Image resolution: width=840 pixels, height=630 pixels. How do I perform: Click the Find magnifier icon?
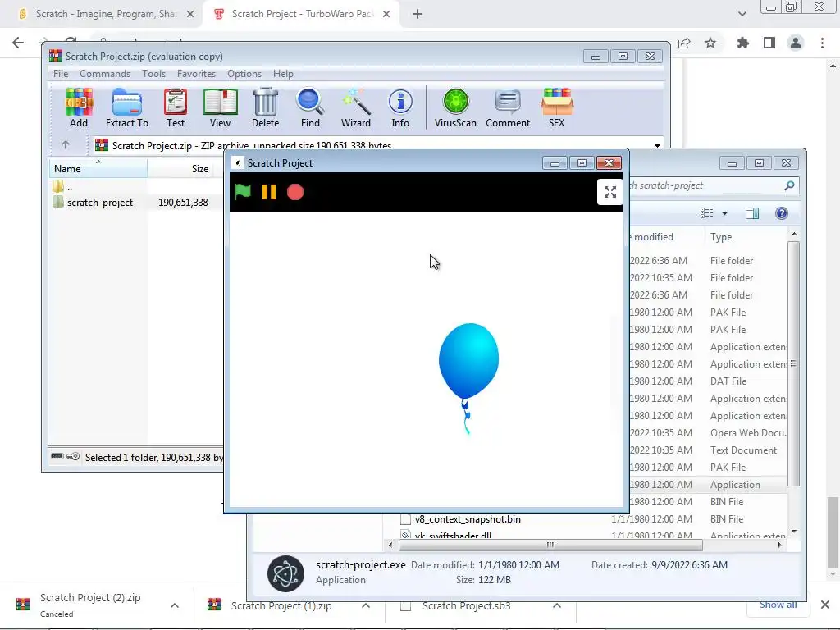coord(310,107)
